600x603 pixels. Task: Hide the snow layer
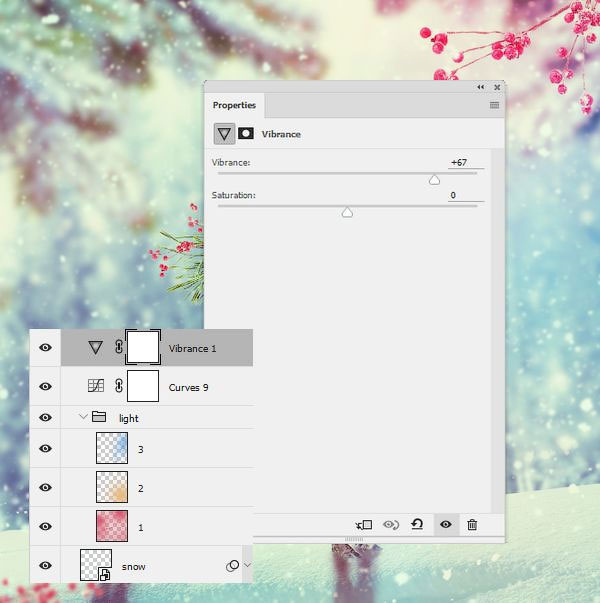(x=45, y=565)
